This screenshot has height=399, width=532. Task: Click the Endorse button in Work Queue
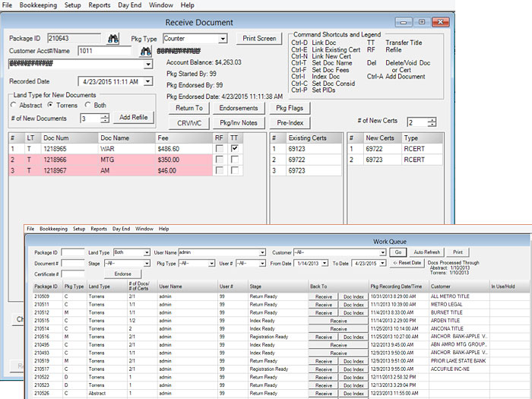coord(123,274)
